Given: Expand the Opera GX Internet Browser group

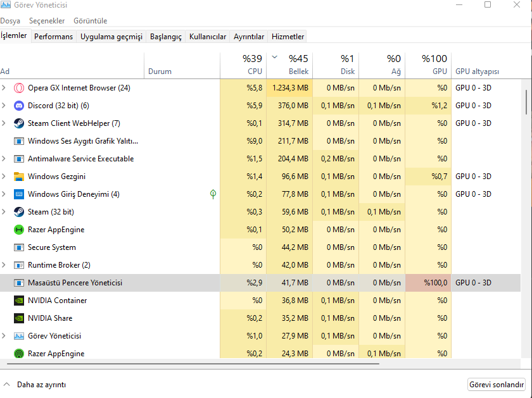Looking at the screenshot, I should point(4,88).
